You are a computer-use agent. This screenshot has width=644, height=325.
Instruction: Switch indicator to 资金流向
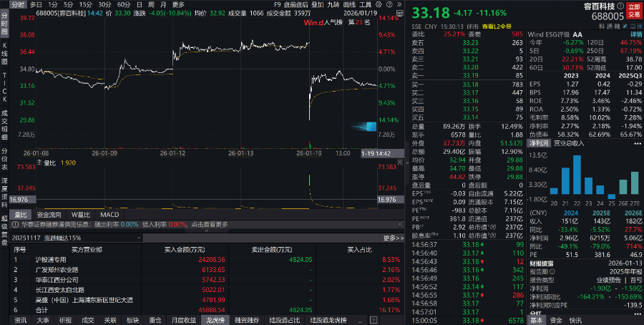(x=49, y=215)
